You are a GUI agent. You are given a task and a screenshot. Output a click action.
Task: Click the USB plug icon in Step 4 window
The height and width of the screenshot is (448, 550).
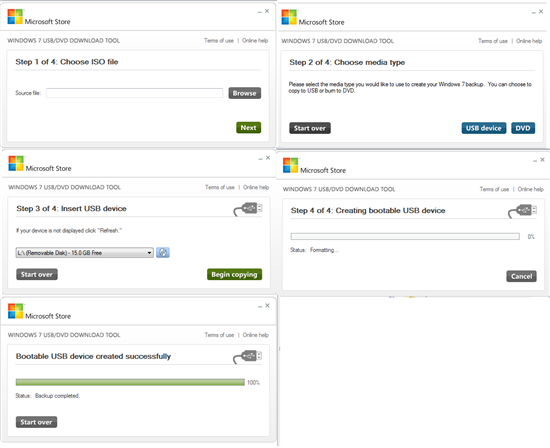point(522,211)
